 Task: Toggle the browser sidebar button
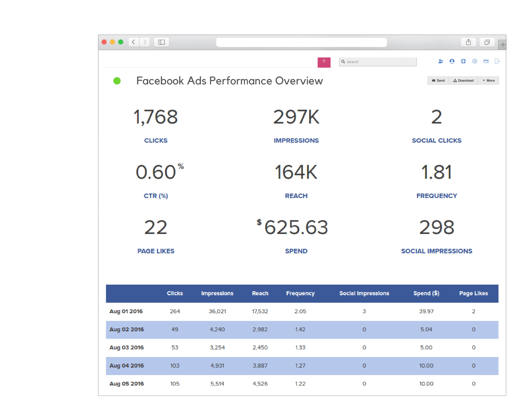tap(161, 42)
